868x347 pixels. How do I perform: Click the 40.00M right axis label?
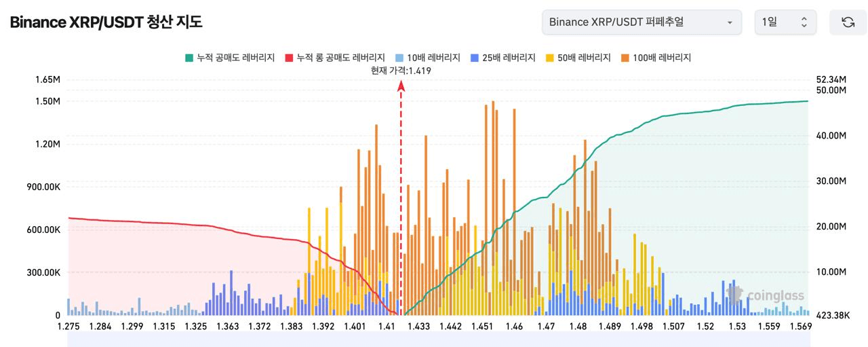831,136
